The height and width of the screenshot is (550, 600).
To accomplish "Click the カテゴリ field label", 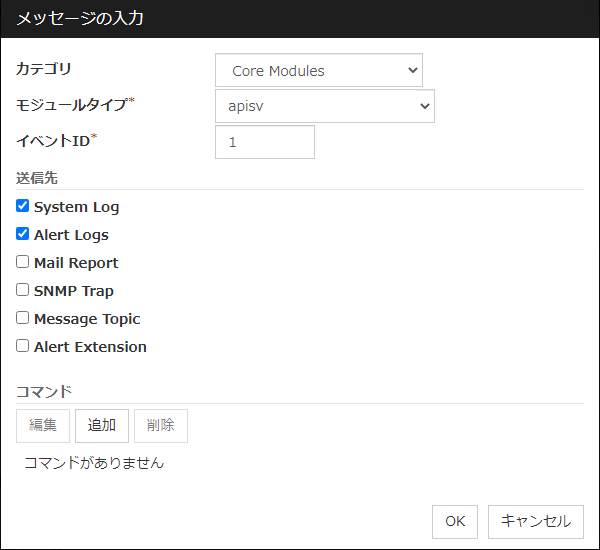I will coord(44,69).
